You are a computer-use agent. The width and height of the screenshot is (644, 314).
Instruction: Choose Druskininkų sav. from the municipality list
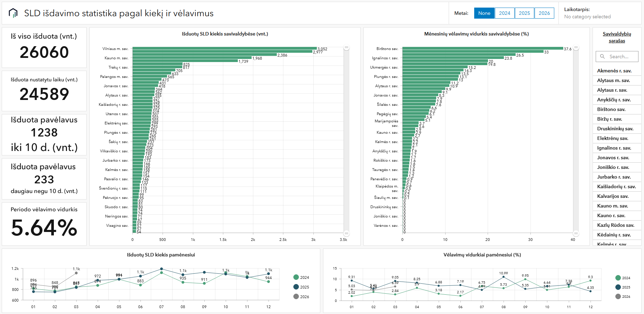pyautogui.click(x=615, y=129)
